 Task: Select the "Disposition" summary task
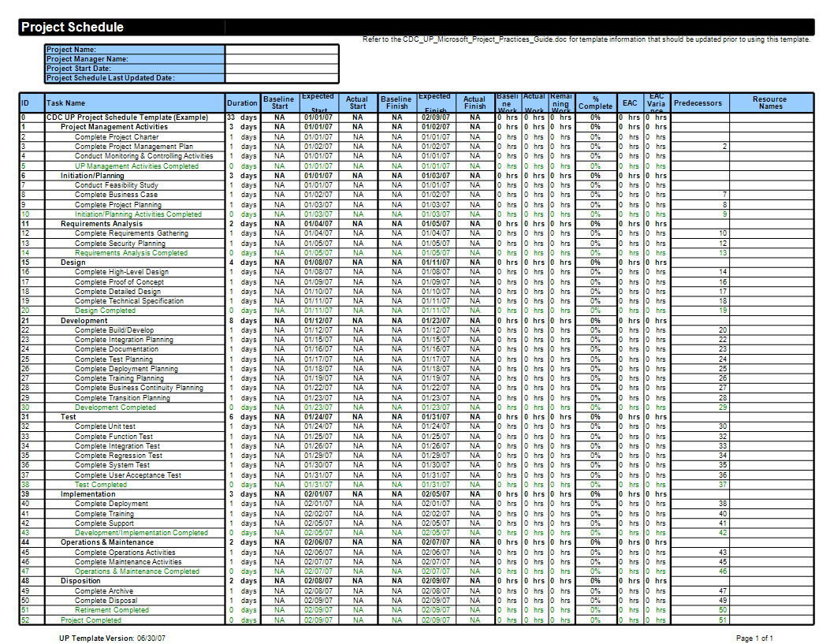[80, 581]
